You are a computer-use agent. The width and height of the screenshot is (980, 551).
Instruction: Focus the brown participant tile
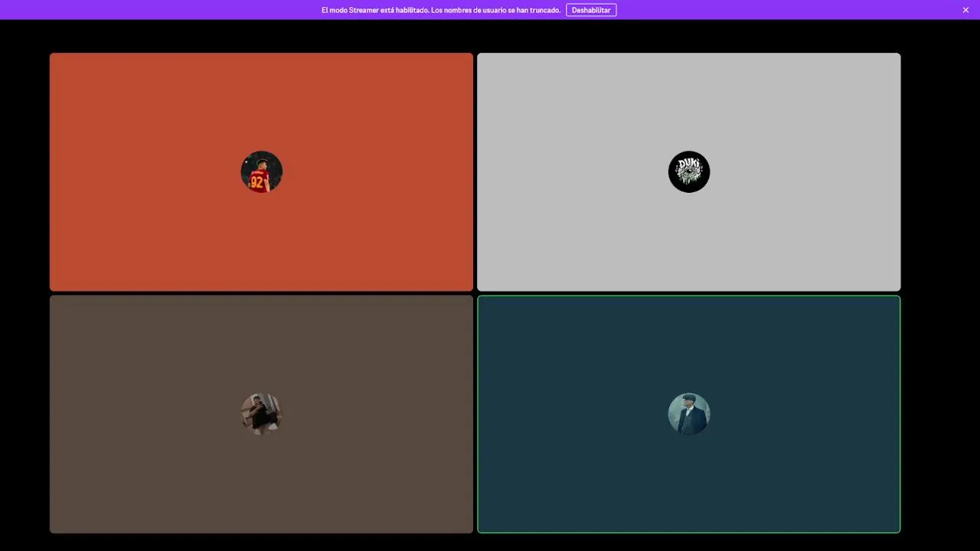261,414
